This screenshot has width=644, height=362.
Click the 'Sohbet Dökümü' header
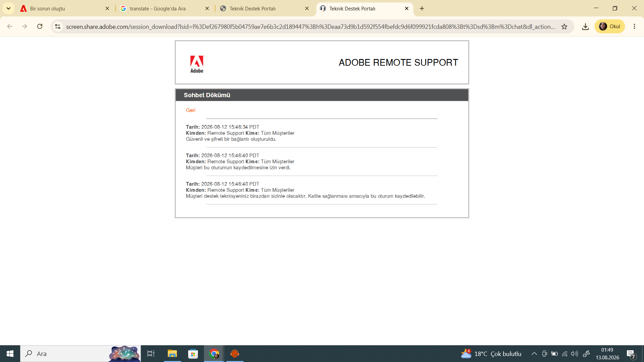click(x=207, y=95)
